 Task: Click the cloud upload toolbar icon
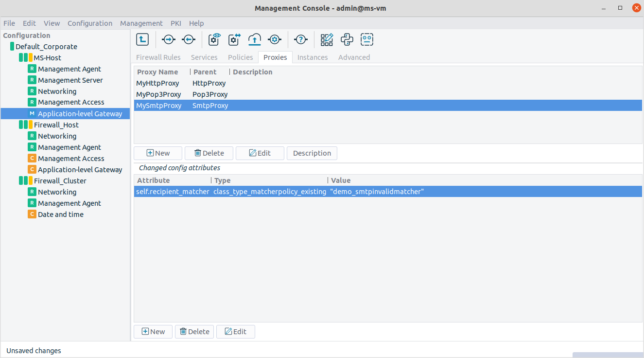pos(255,39)
